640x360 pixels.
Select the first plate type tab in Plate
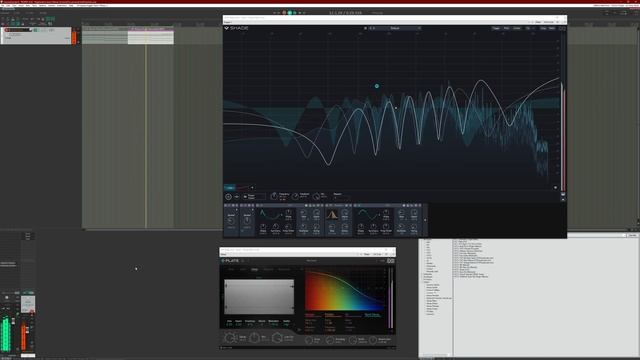[x=231, y=269]
